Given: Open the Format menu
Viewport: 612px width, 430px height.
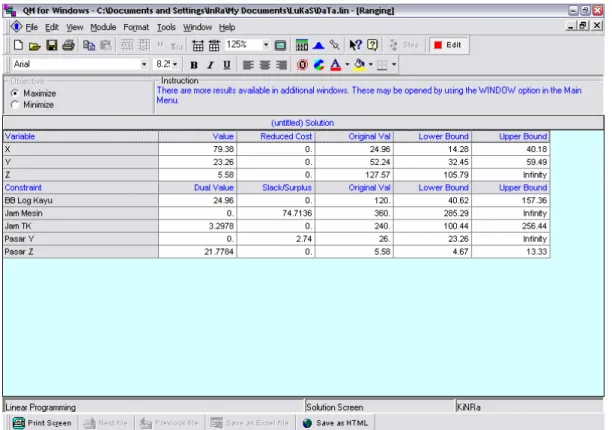Looking at the screenshot, I should click(x=136, y=27).
